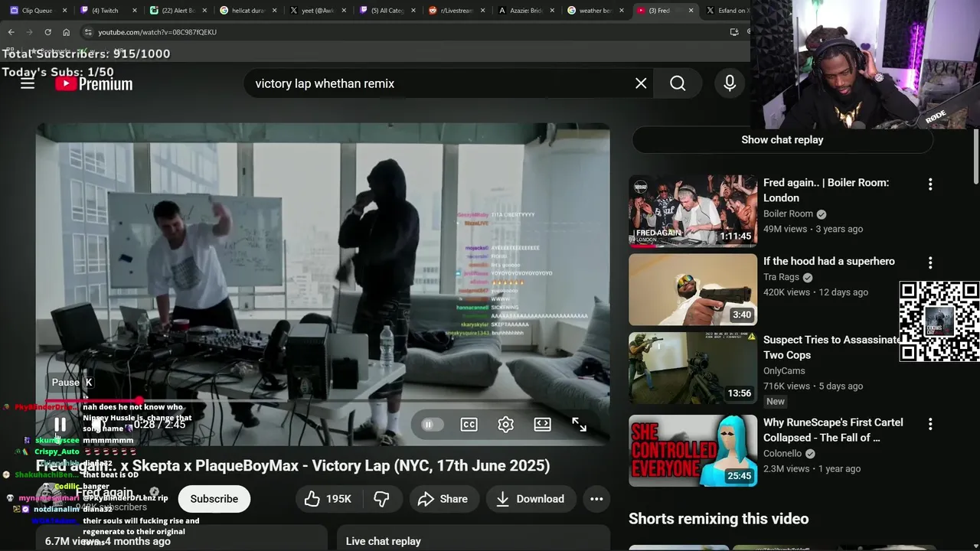Reload the page with browser refresh
The width and height of the screenshot is (980, 551).
click(x=47, y=32)
